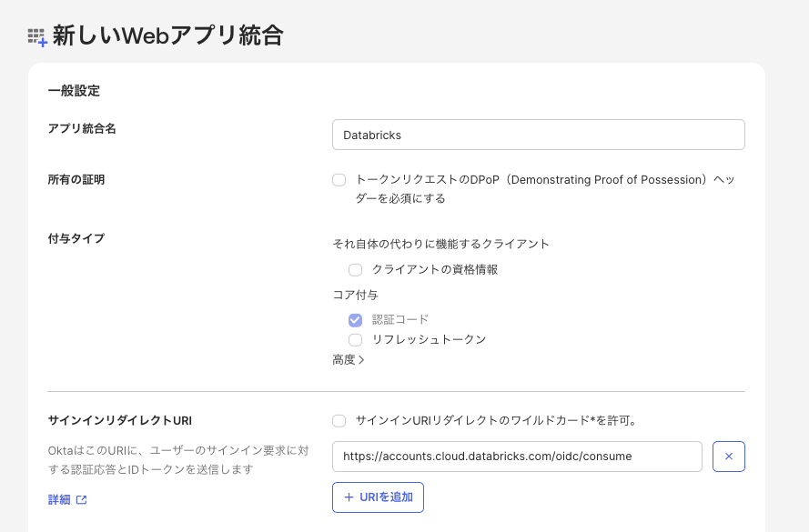Toggle the 認証コード checkbox
Image resolution: width=809 pixels, height=532 pixels.
355,320
